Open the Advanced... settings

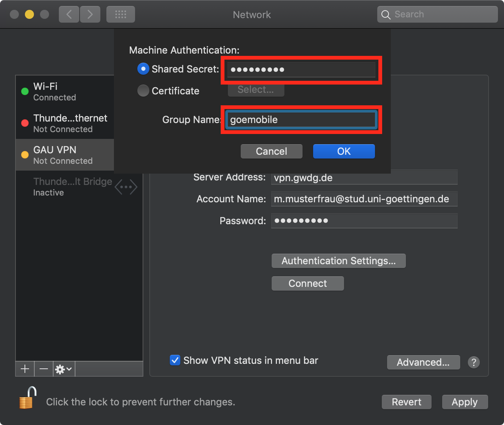423,362
